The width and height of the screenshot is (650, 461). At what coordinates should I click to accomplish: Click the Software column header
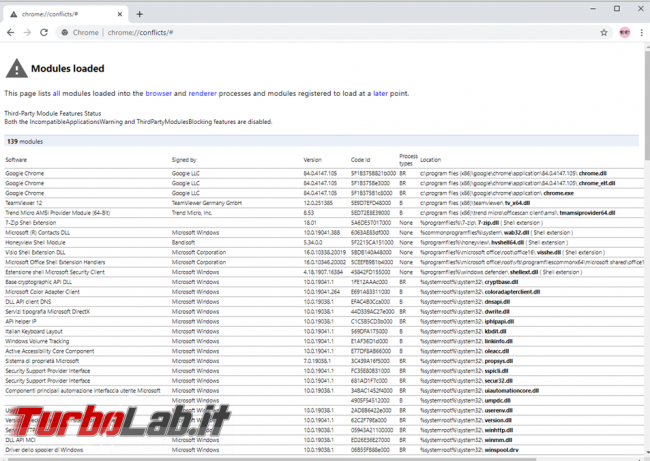coord(16,160)
